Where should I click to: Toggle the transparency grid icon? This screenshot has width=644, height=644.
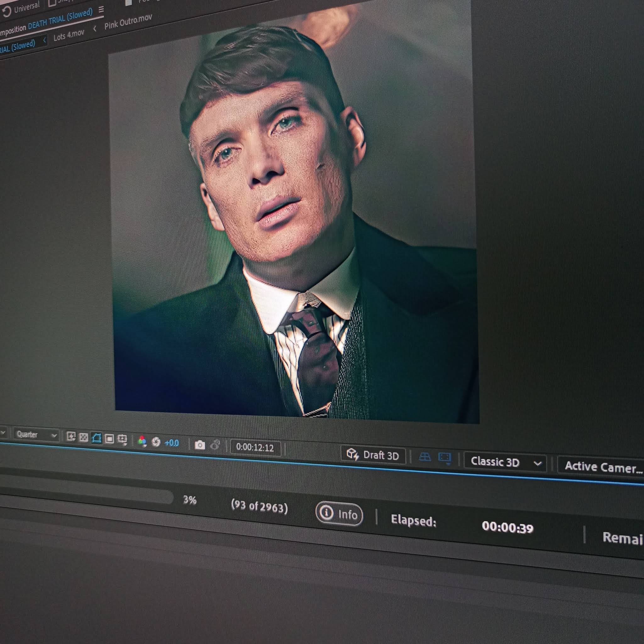84,437
